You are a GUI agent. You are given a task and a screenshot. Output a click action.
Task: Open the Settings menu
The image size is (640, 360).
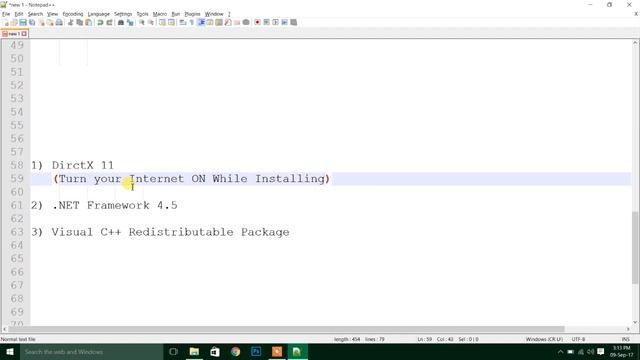(x=123, y=14)
